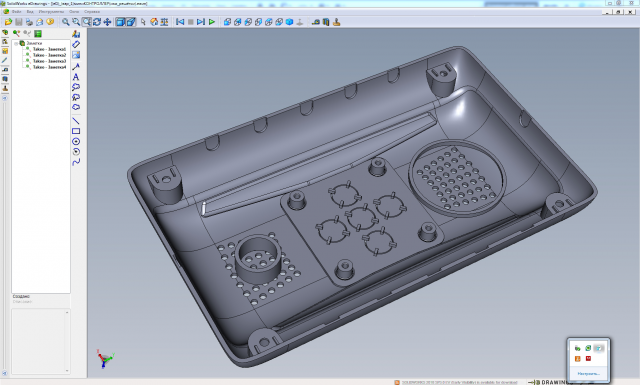The width and height of the screenshot is (640, 385).
Task: Click the blue ruler-shaped markup icon
Action: click(x=76, y=44)
